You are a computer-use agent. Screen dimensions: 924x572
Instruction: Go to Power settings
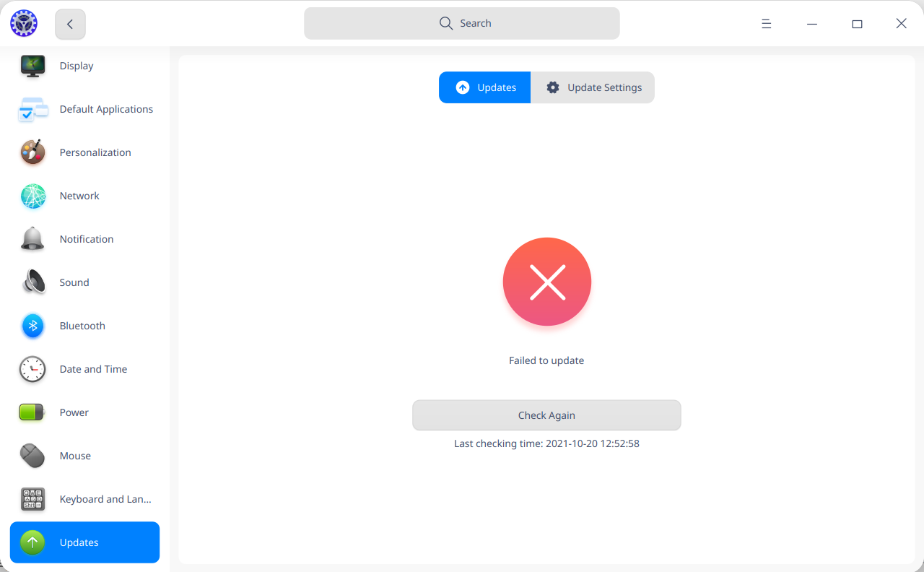pos(84,412)
